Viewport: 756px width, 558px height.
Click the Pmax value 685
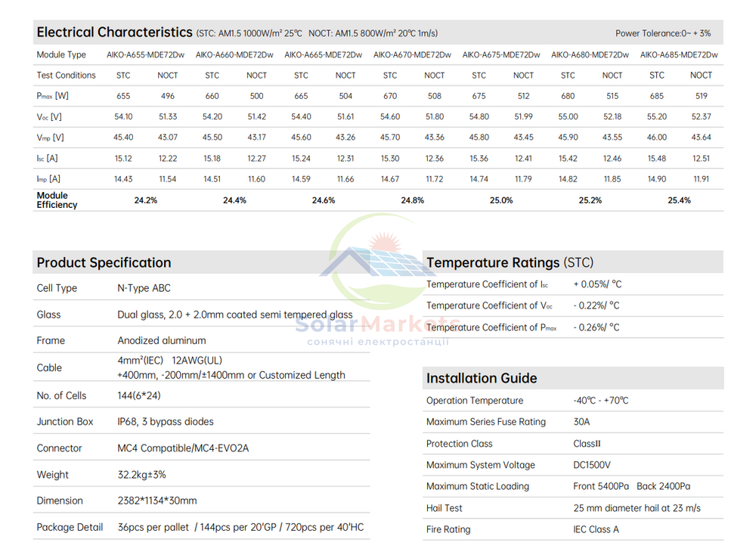pyautogui.click(x=657, y=96)
